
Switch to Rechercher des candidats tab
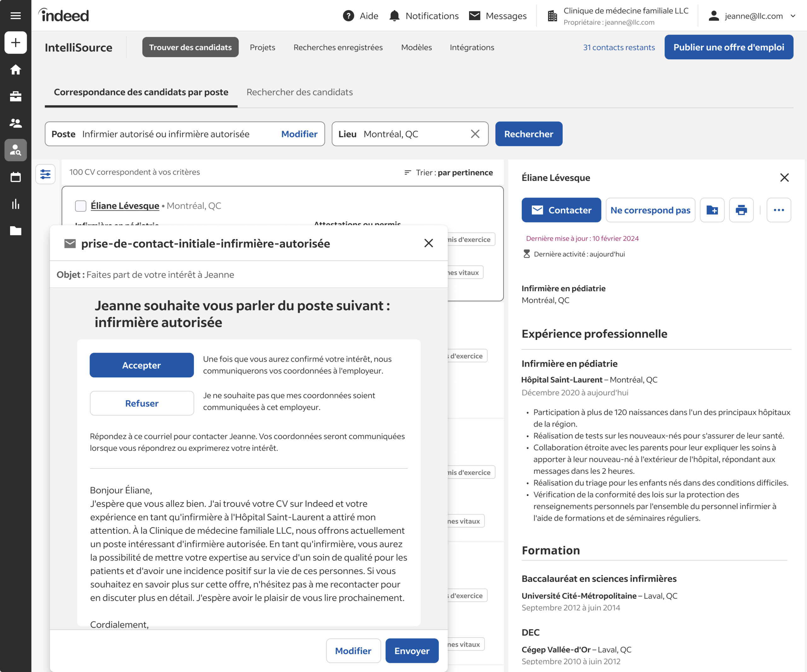(299, 92)
